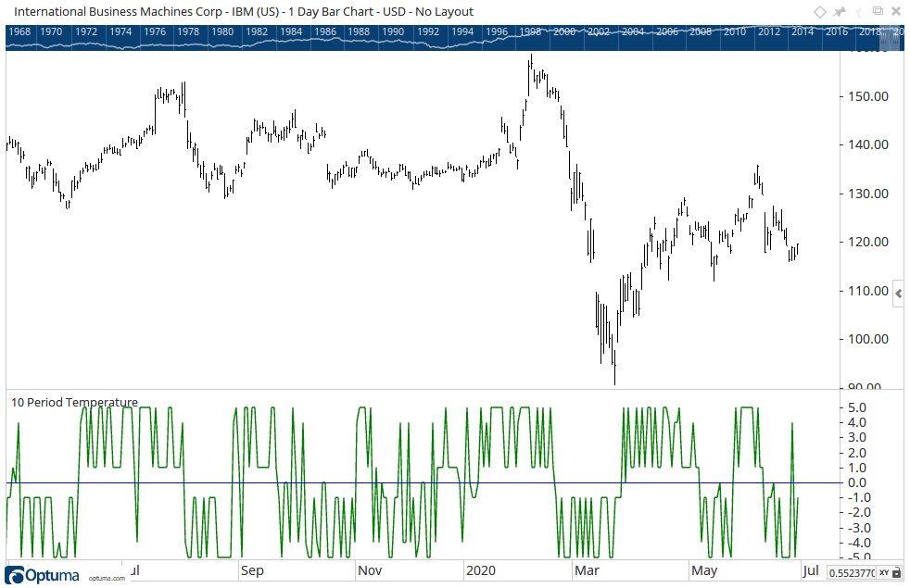Open chart info via the faint 'i' icon
The image size is (910, 588).
coord(860,12)
